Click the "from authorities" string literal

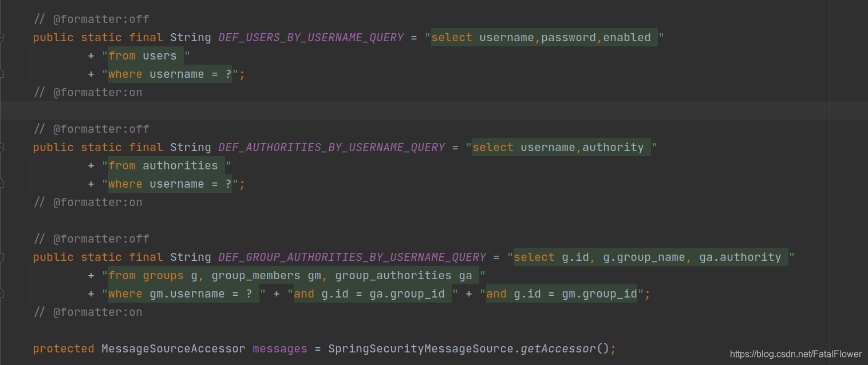(x=165, y=165)
